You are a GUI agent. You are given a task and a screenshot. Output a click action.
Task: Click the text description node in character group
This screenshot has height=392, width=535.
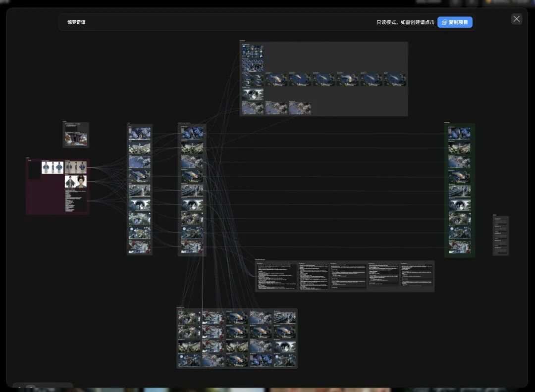tap(75, 200)
